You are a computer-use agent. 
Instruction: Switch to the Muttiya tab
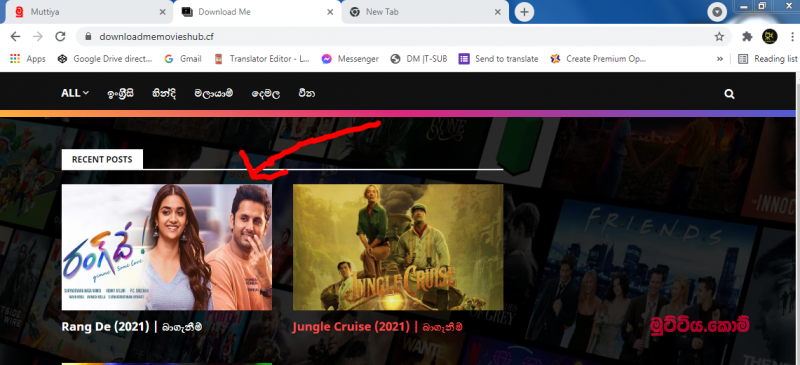87,12
